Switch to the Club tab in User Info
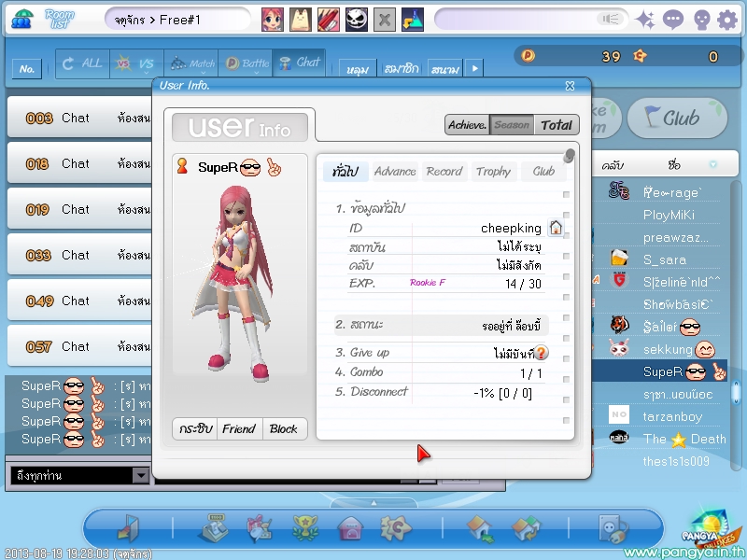 (x=543, y=172)
